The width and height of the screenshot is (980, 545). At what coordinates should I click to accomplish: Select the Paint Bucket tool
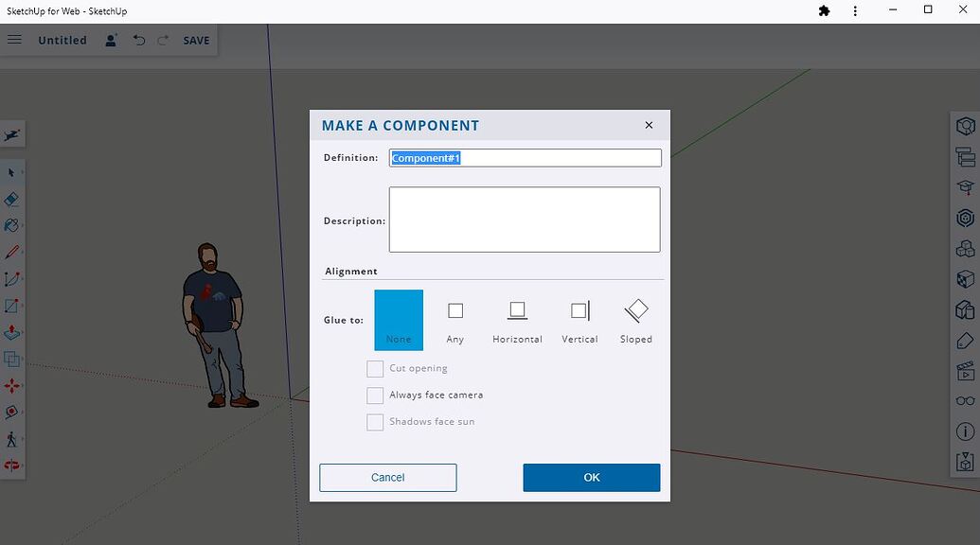[12, 225]
